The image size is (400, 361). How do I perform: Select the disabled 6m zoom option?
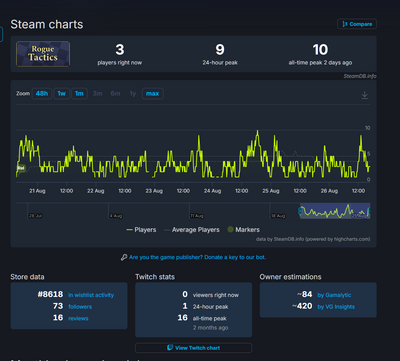point(115,94)
